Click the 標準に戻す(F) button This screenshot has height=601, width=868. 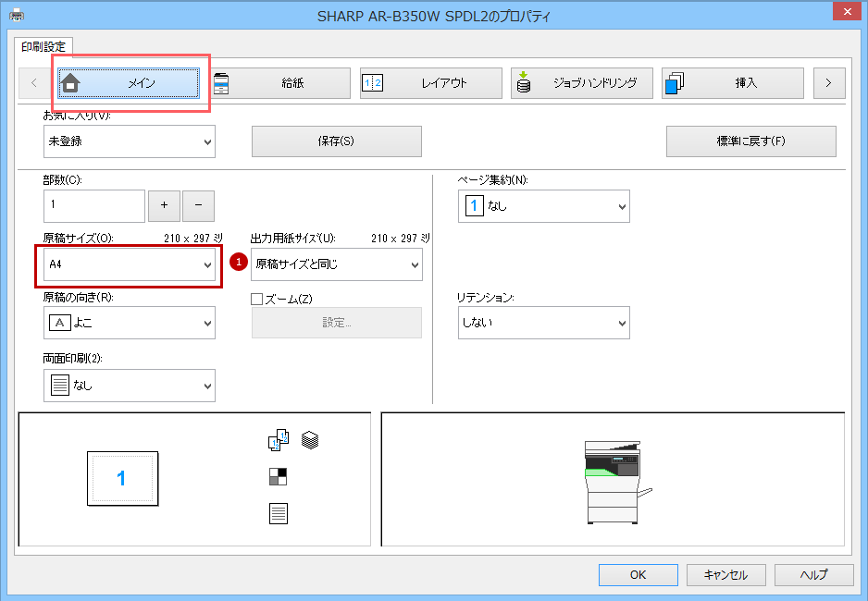[751, 141]
